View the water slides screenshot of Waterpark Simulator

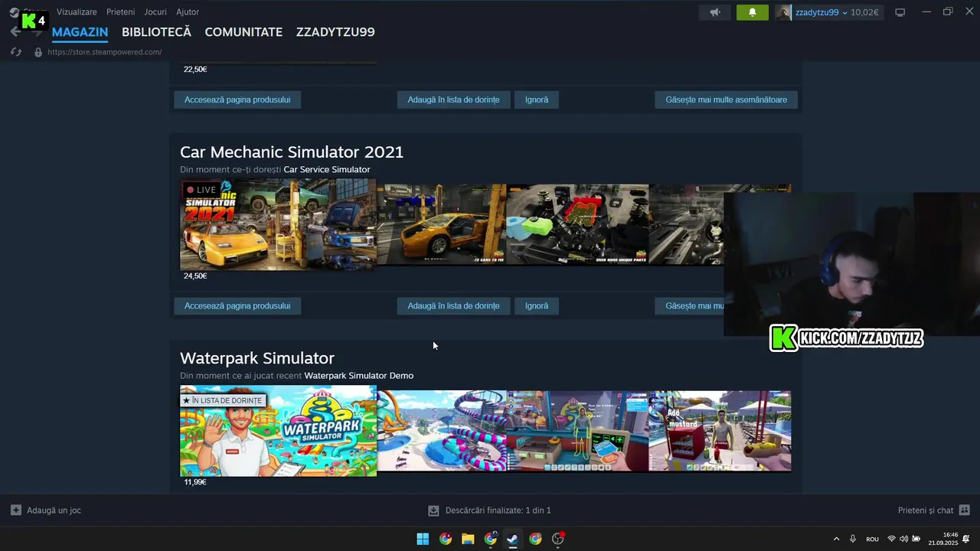442,431
